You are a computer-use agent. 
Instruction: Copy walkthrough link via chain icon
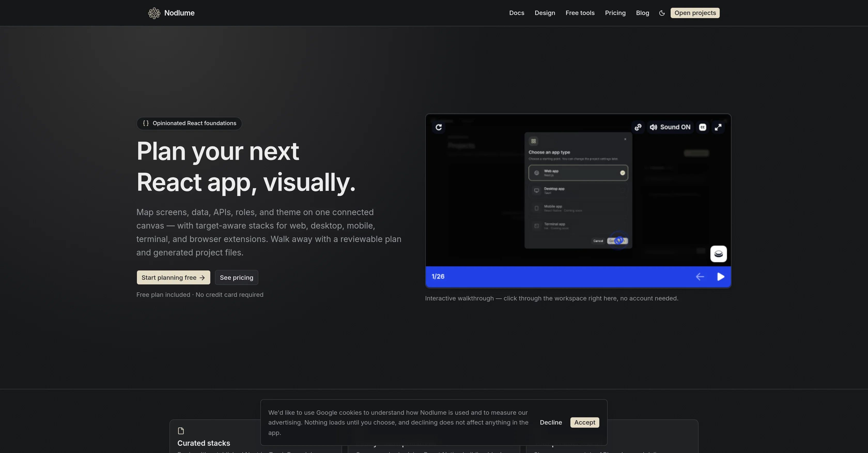point(638,127)
